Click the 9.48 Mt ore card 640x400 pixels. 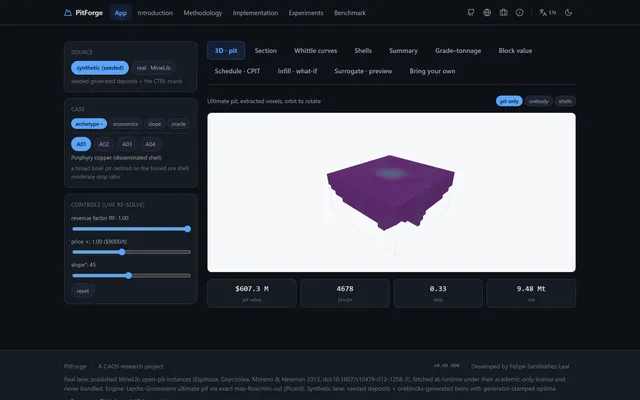[x=531, y=293]
